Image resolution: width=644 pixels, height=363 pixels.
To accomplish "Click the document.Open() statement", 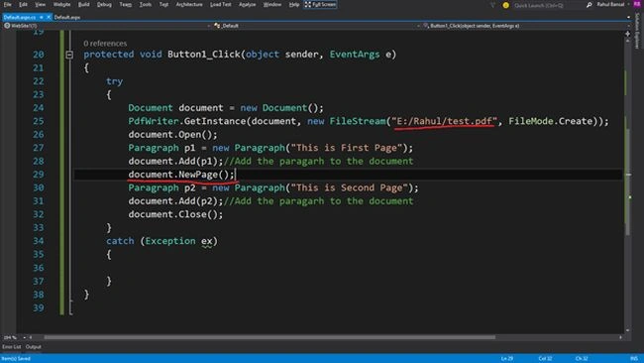I will (172, 135).
